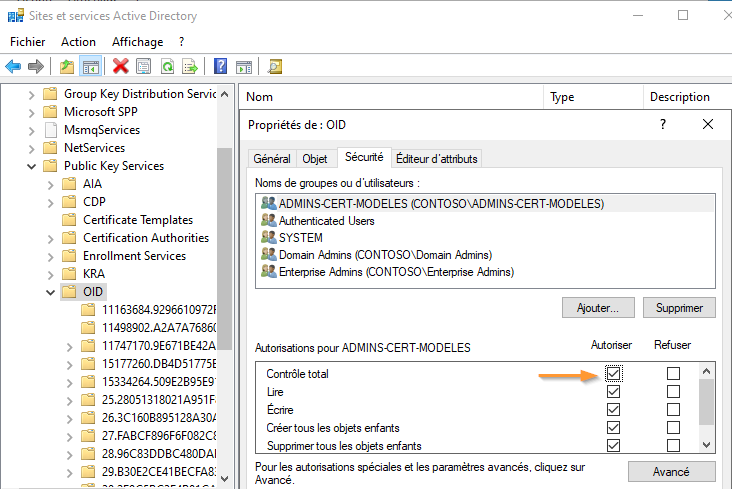Viewport: 732px width, 489px height.
Task: Click the blue Back arrow in toolbar
Action: (13, 67)
